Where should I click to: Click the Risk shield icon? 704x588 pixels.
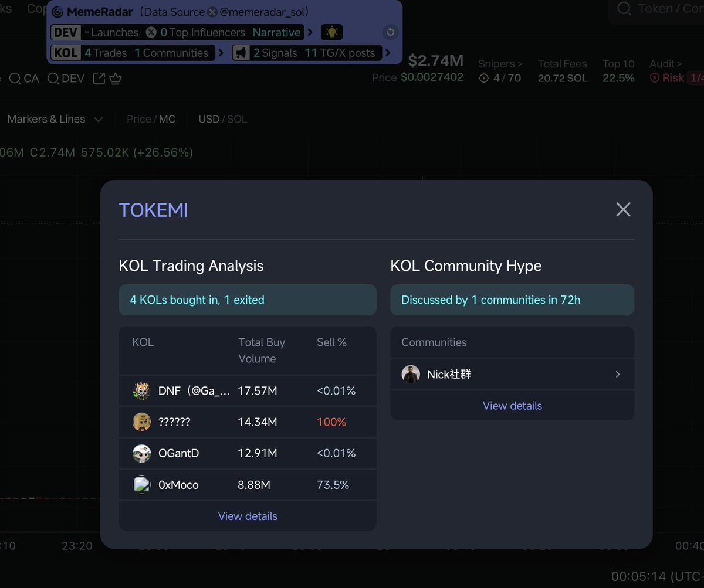655,78
